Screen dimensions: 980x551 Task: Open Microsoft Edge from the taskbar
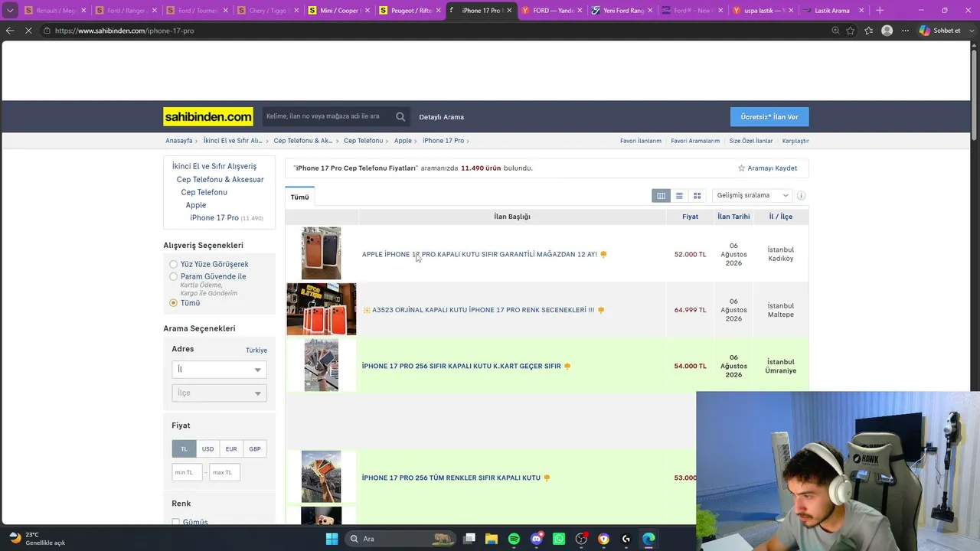click(648, 539)
